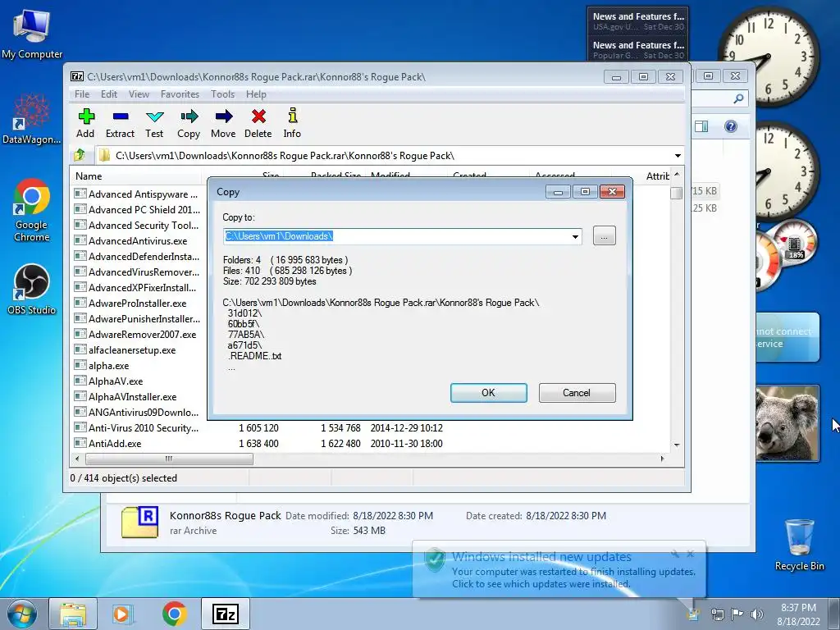
Task: Click the Copy toolbar icon
Action: 189,123
